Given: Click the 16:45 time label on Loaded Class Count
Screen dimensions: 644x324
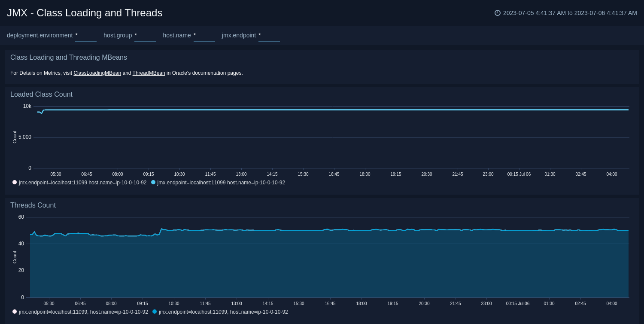Looking at the screenshot, I should 334,174.
